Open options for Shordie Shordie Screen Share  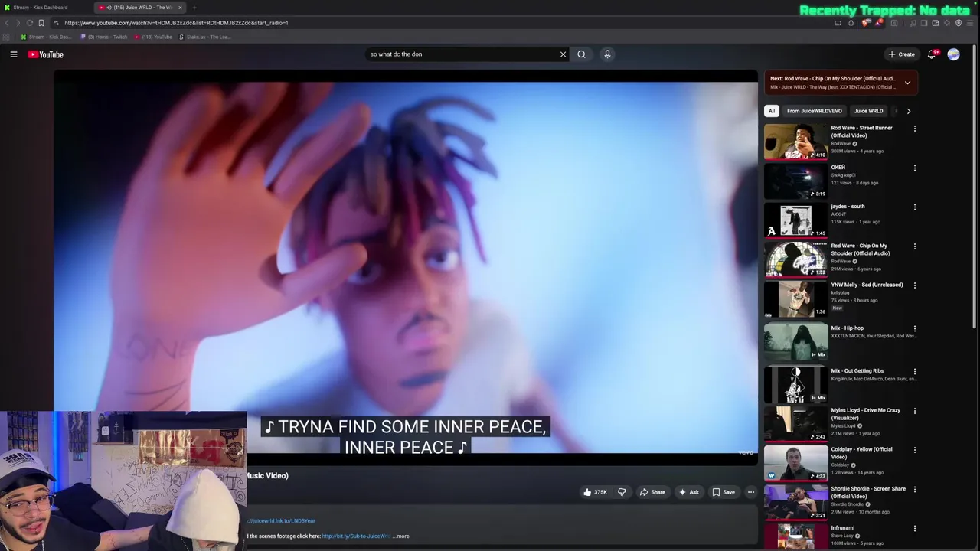[914, 489]
